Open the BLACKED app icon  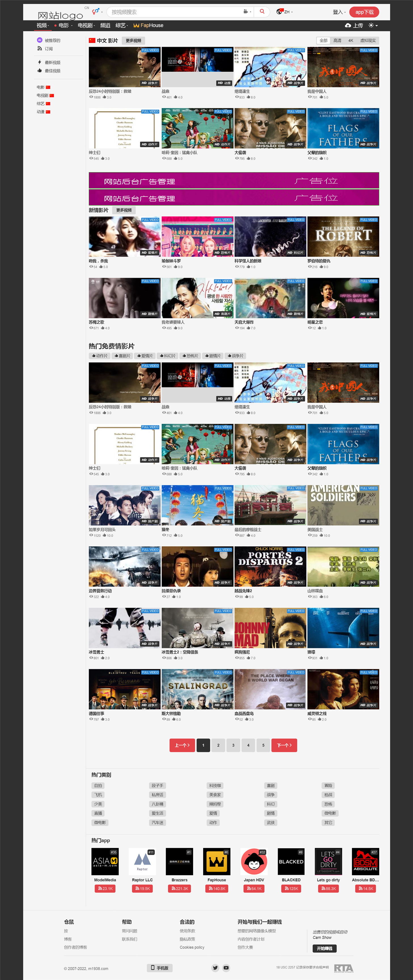291,861
